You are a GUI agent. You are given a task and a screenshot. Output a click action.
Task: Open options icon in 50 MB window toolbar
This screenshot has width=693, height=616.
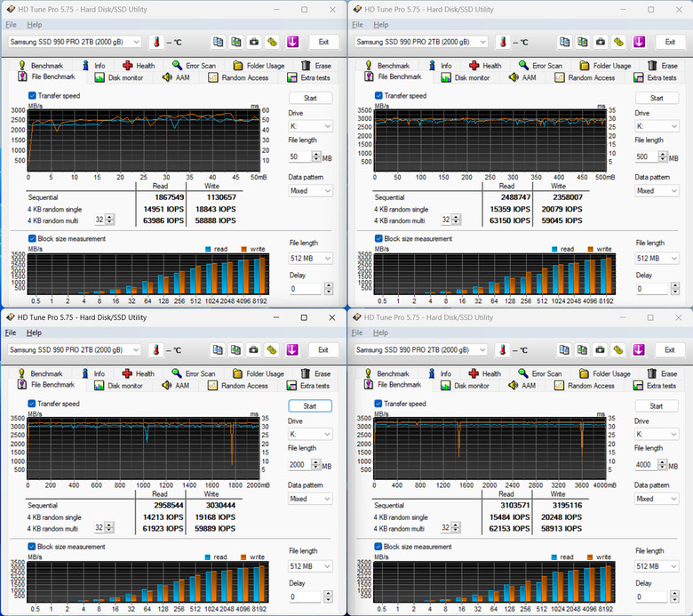(272, 42)
